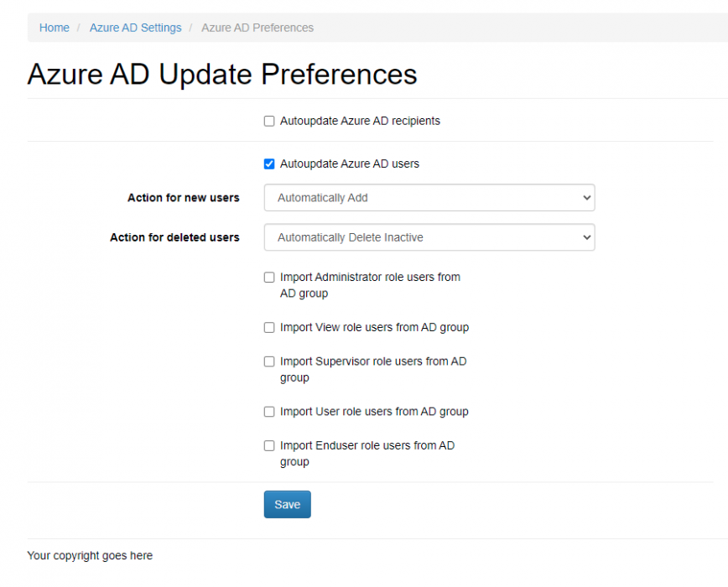Screen dimensions: 728x587
Task: Uncheck the Autoupdate Azure AD users checkbox
Action: tap(269, 164)
